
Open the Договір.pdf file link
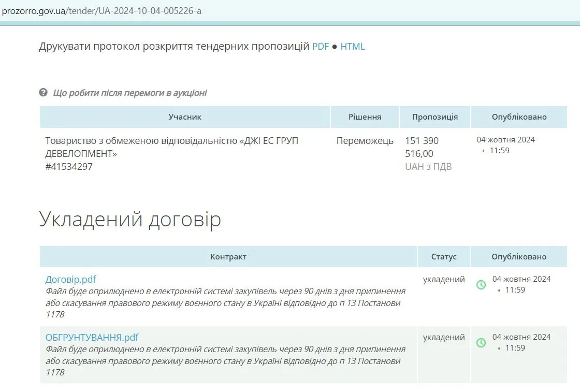[x=70, y=280]
